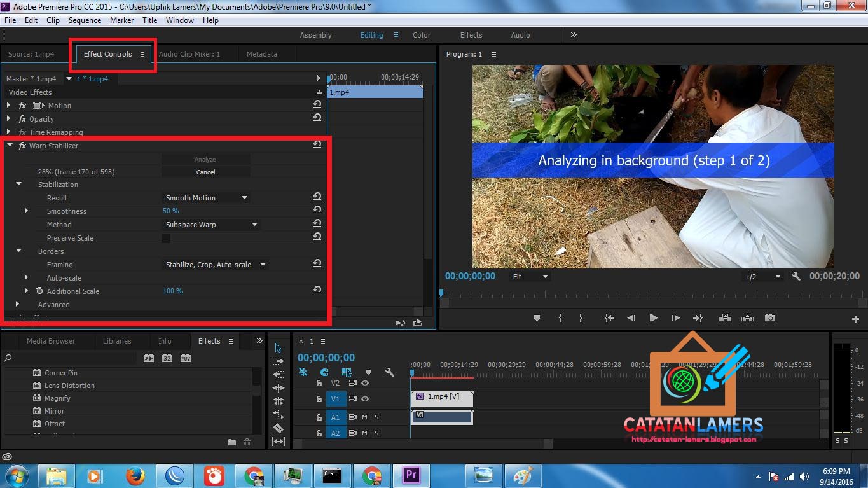Open the Fit zoom level dropdown
Viewport: 868px width, 488px height.
tap(530, 277)
